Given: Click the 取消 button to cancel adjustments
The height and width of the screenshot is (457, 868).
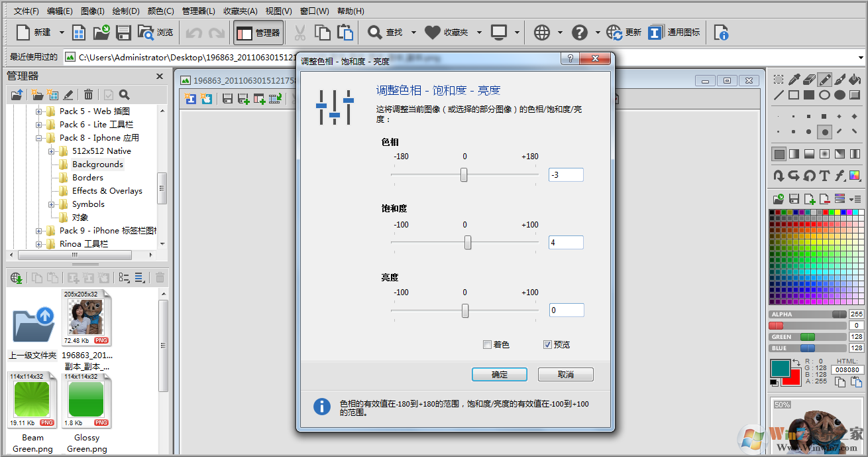Looking at the screenshot, I should (x=565, y=374).
